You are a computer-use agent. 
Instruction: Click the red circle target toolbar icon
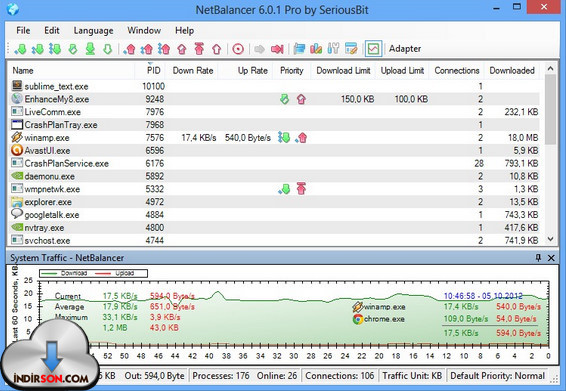pos(238,49)
